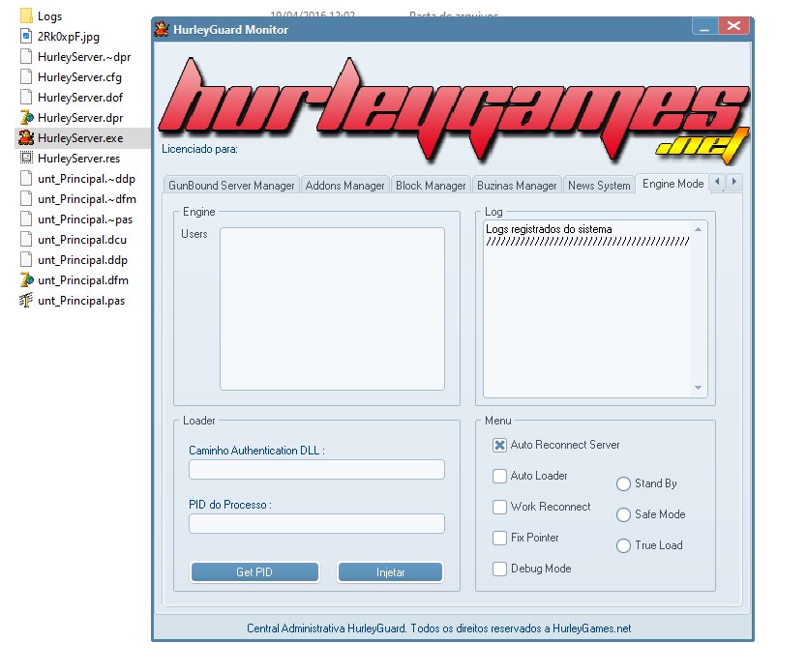Open the GunBound Server Manager tab
This screenshot has height=672, width=807.
(x=231, y=185)
